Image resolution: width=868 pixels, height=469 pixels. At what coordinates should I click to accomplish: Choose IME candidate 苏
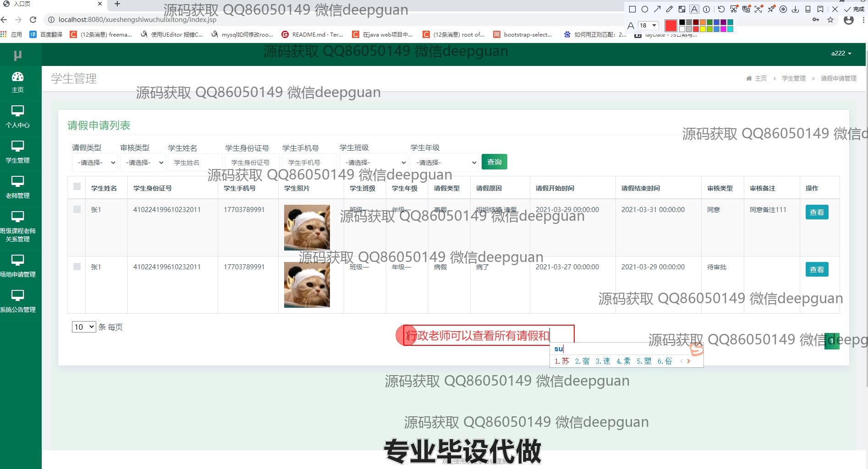click(562, 361)
